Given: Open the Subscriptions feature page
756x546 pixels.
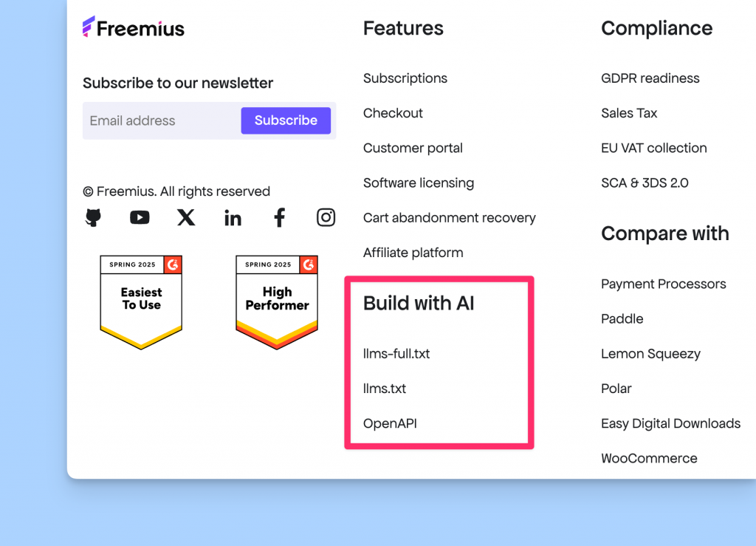Looking at the screenshot, I should tap(405, 78).
